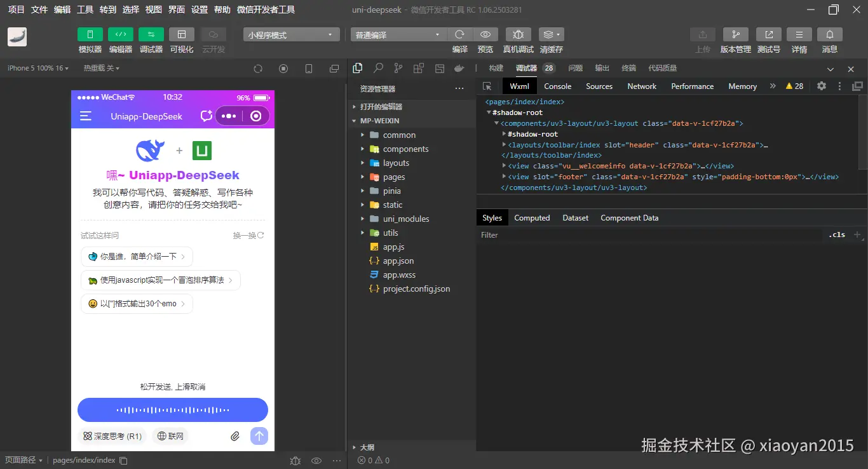Click the 使用javascript实现一个冒泡排序算法 suggestion
868x469 pixels.
(x=161, y=280)
